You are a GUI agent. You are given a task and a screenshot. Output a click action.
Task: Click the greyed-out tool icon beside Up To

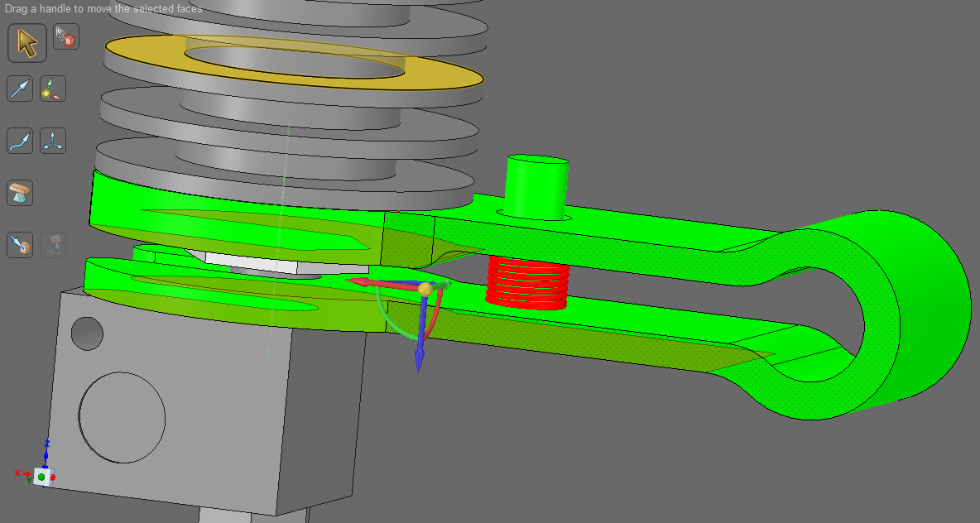pos(53,244)
